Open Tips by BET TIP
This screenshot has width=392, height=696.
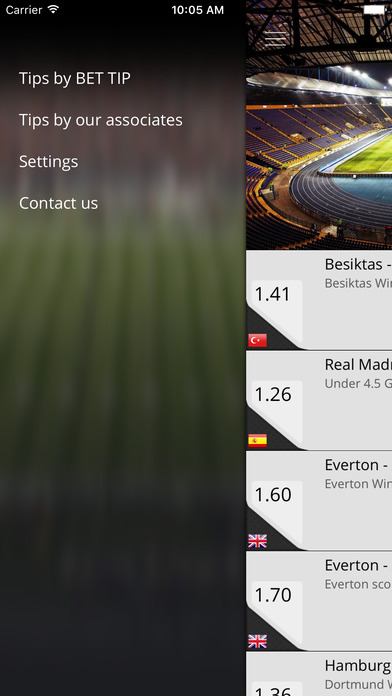(x=75, y=78)
